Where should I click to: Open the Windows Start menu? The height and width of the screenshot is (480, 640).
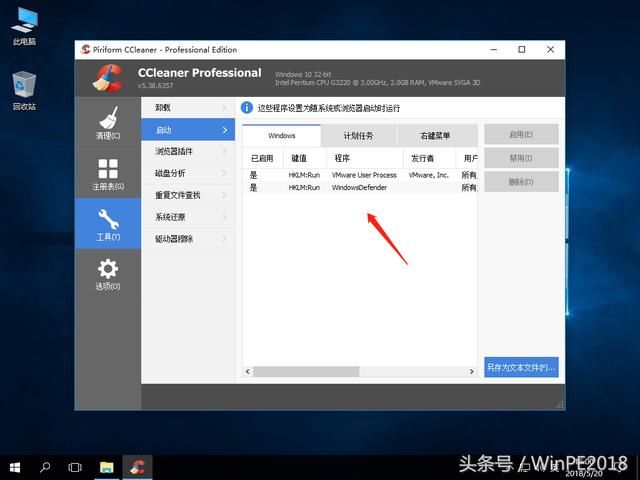pyautogui.click(x=15, y=467)
